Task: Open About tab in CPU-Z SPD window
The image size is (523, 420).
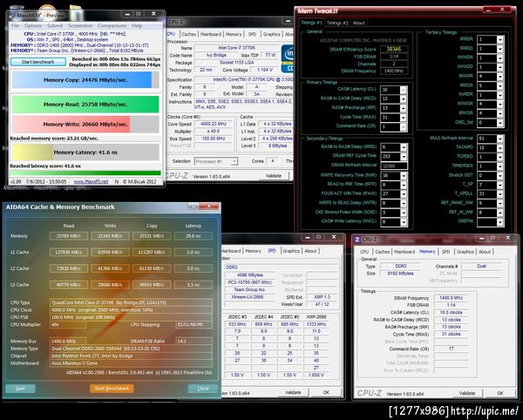Action: click(310, 251)
